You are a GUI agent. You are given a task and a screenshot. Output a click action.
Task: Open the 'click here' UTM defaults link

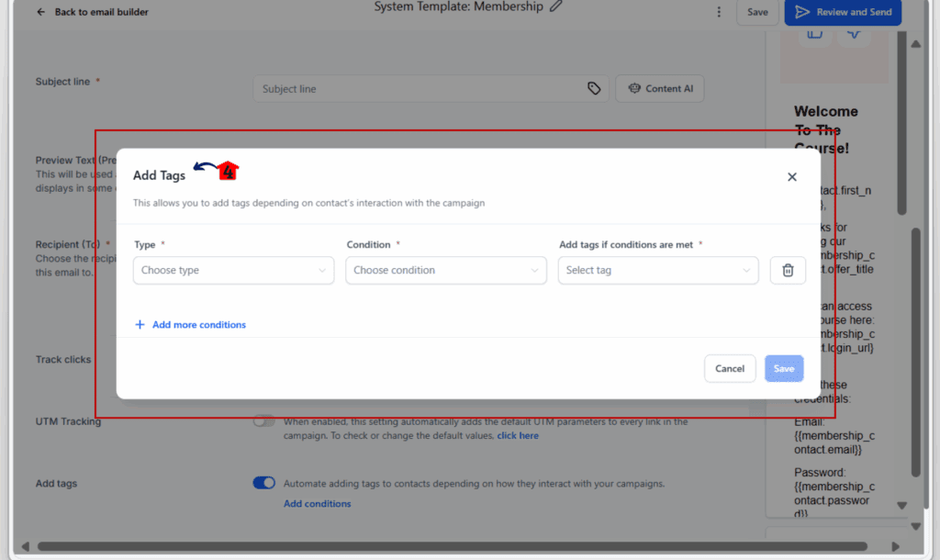coord(518,436)
